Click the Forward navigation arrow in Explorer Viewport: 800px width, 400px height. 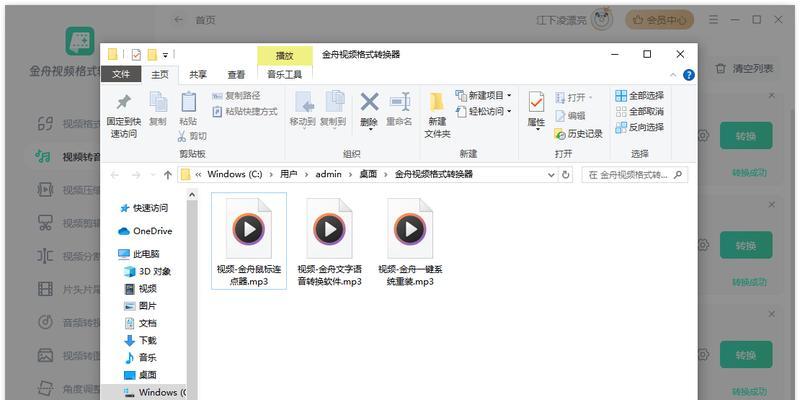(136, 175)
